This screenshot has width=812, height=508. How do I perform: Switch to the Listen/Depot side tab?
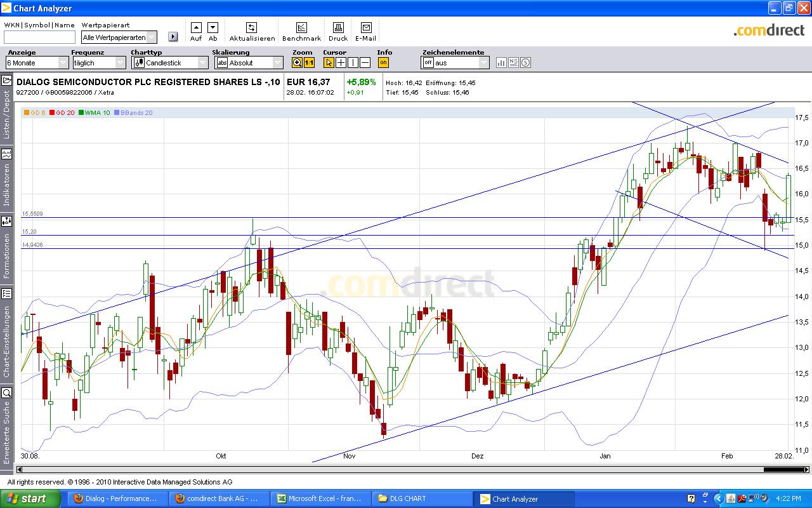[x=7, y=114]
